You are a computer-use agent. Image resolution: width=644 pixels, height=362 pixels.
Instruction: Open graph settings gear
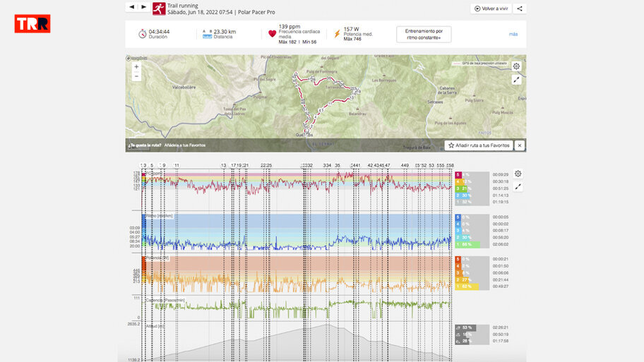[518, 174]
